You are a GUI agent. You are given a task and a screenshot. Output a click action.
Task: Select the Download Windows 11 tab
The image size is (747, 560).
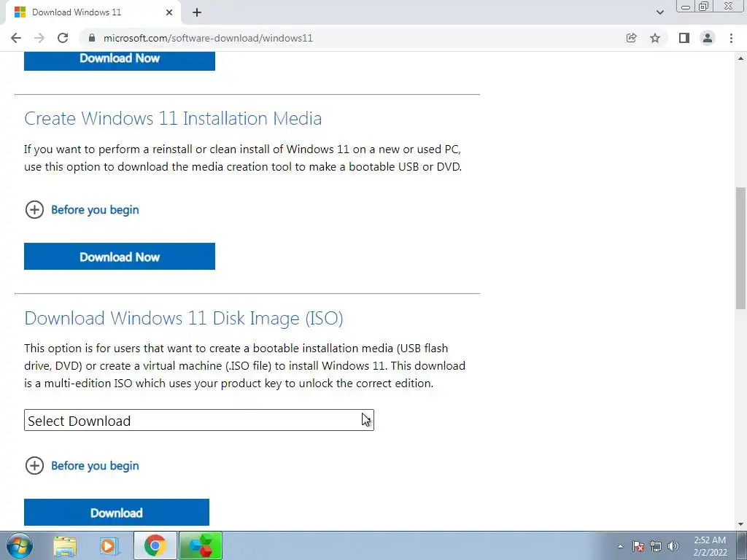coord(93,12)
